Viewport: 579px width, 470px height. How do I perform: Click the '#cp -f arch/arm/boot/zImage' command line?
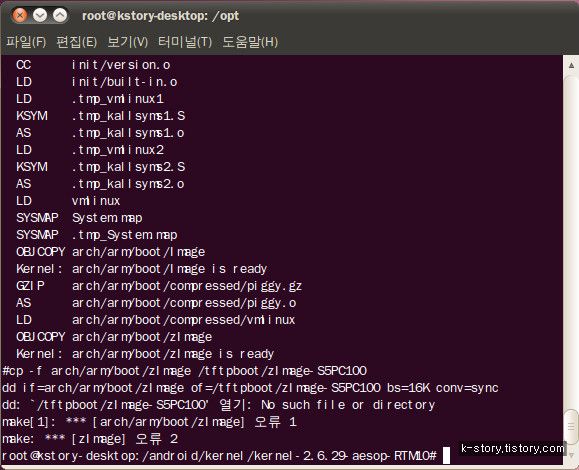coord(184,371)
